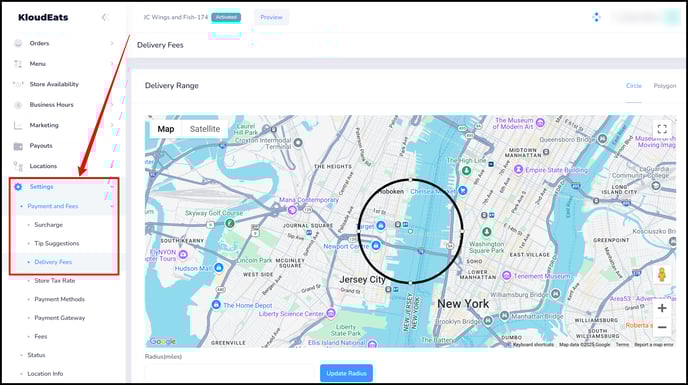688x385 pixels.
Task: Click the Preview button in the top bar
Action: [x=271, y=17]
